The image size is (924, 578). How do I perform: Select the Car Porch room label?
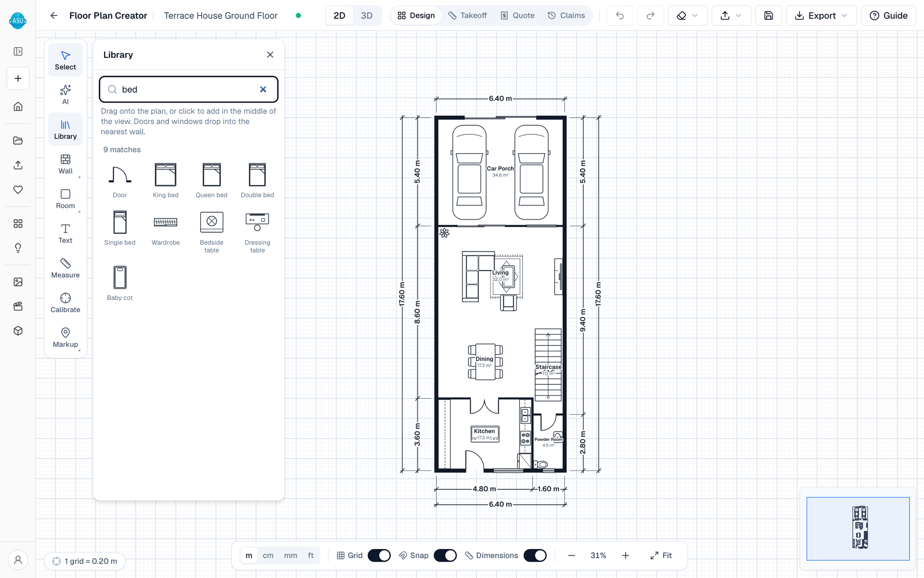pyautogui.click(x=500, y=169)
